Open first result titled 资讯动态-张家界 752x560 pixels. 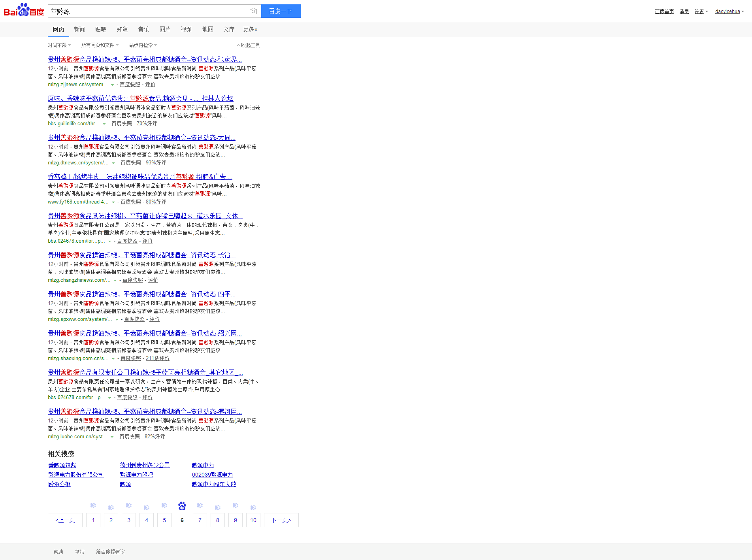(x=145, y=59)
